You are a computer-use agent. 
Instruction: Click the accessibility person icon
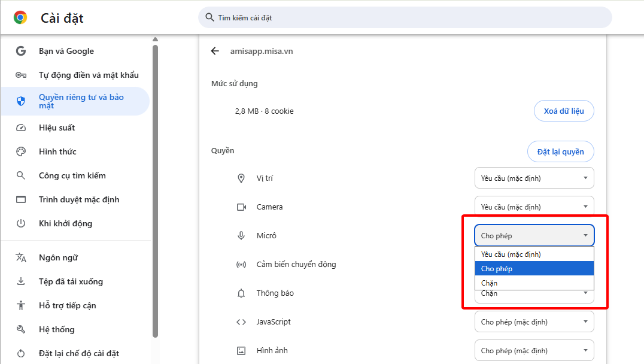[x=21, y=305]
